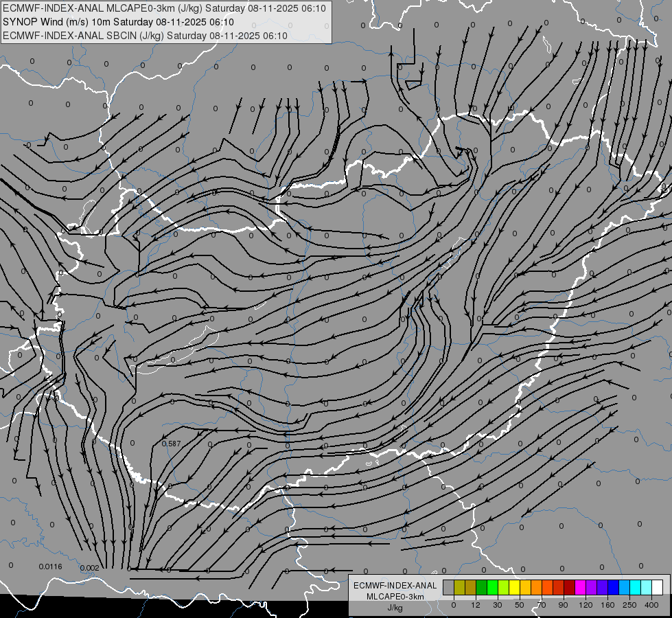This screenshot has width=672, height=618.
Task: Click the dark red legend swatch
Action: (570, 587)
